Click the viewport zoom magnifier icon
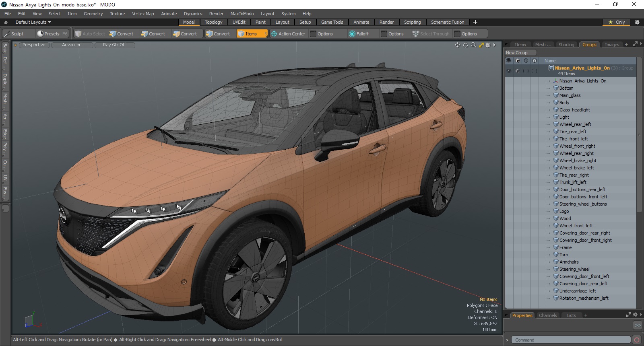 (473, 45)
